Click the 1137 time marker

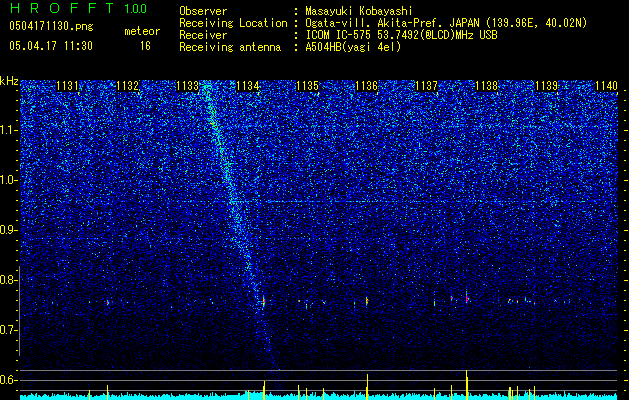tap(426, 86)
